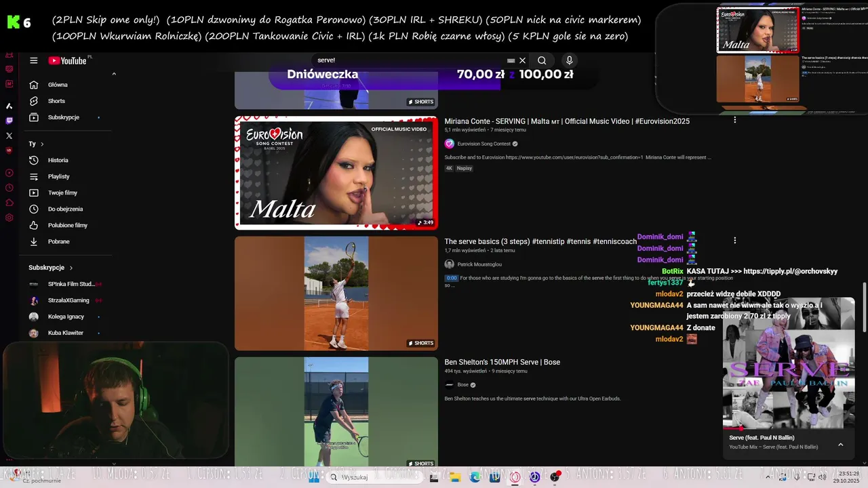Open StrzałaXGaming channel

(65, 300)
